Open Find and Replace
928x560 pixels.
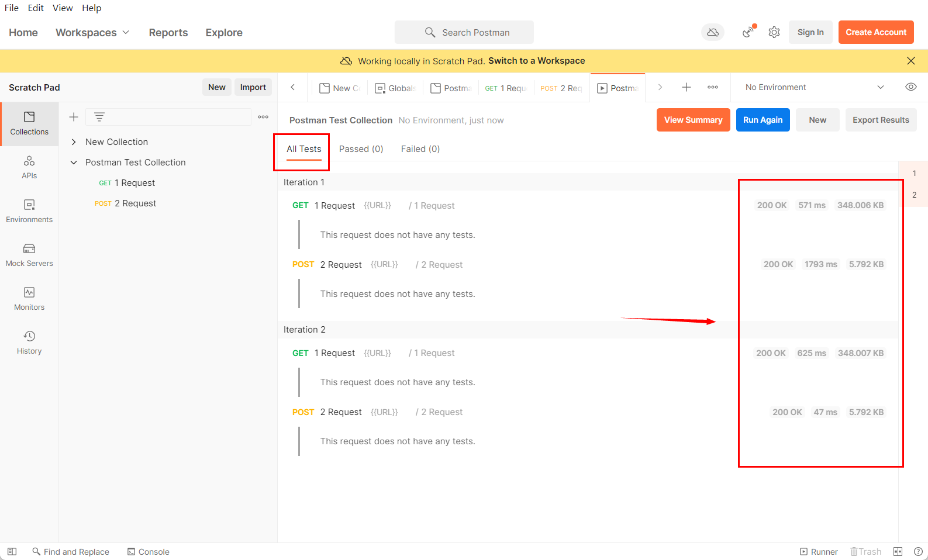click(71, 551)
